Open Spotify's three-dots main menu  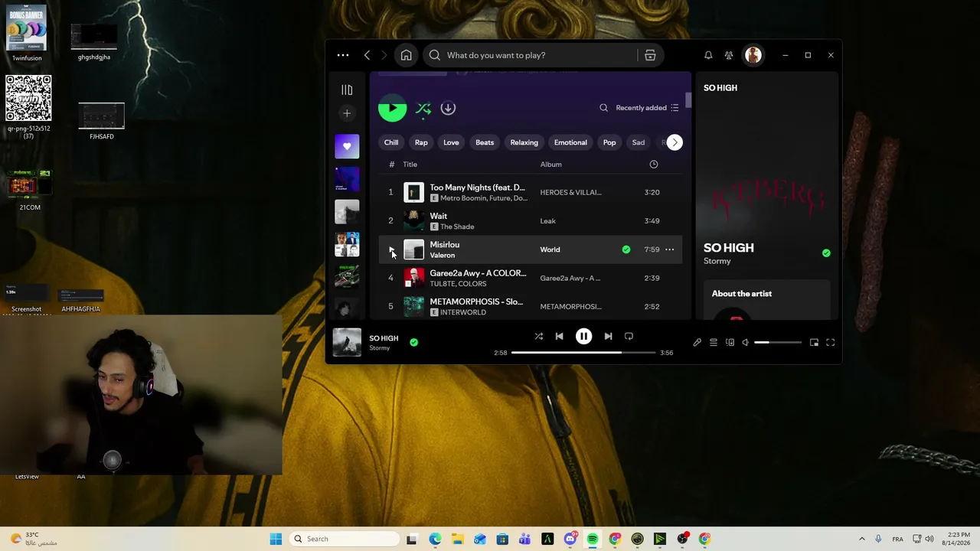pos(343,55)
